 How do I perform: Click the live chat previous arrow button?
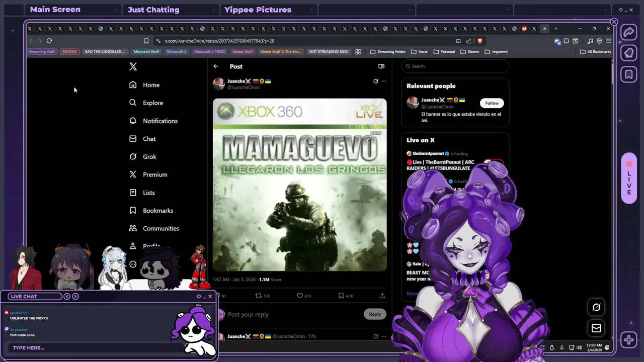pos(67,296)
